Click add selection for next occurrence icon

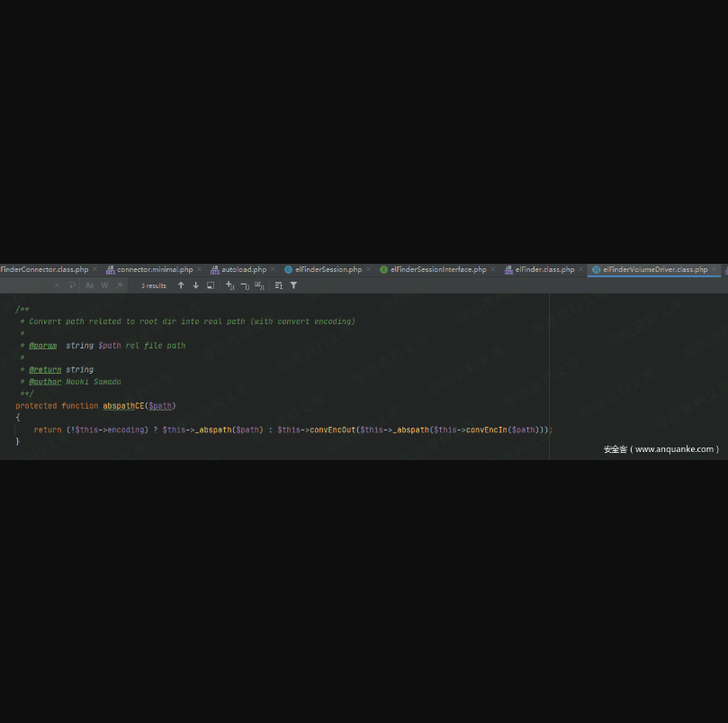229,285
